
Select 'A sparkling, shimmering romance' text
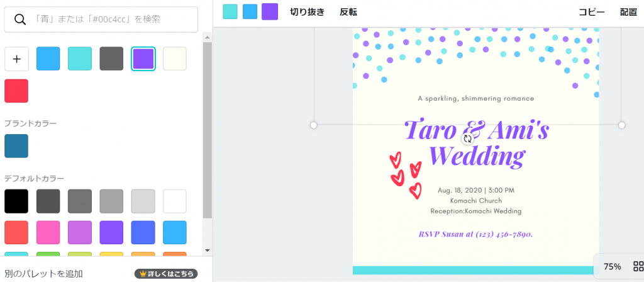click(x=475, y=99)
